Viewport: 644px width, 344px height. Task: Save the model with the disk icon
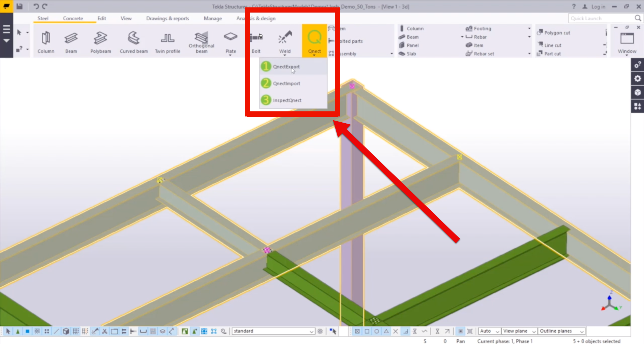pyautogui.click(x=19, y=6)
